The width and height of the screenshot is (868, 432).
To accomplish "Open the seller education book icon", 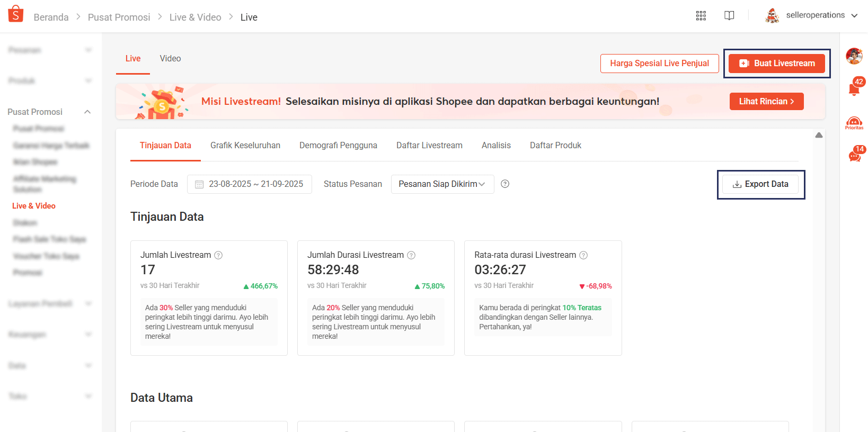I will (729, 16).
